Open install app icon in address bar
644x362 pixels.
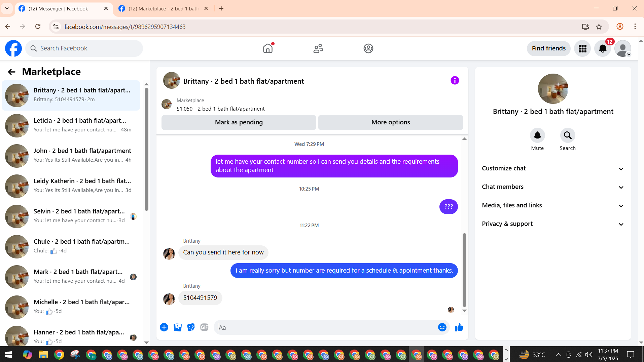[x=585, y=27]
